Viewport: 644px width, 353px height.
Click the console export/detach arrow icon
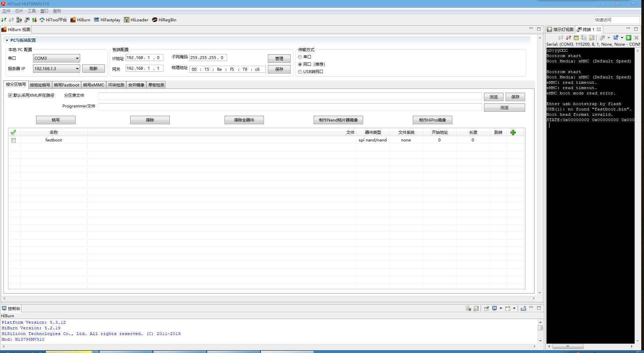(x=523, y=308)
